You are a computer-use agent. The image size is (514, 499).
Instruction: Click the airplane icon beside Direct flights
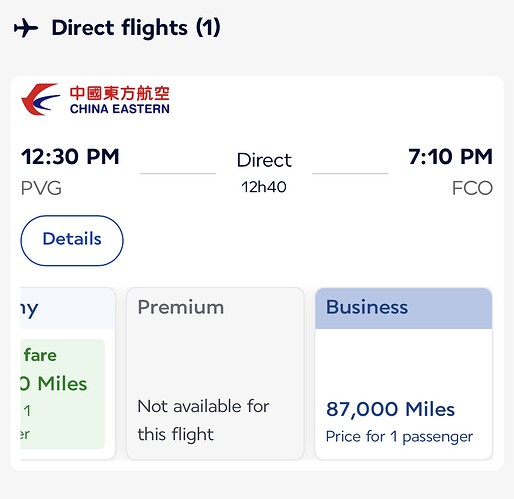[26, 28]
